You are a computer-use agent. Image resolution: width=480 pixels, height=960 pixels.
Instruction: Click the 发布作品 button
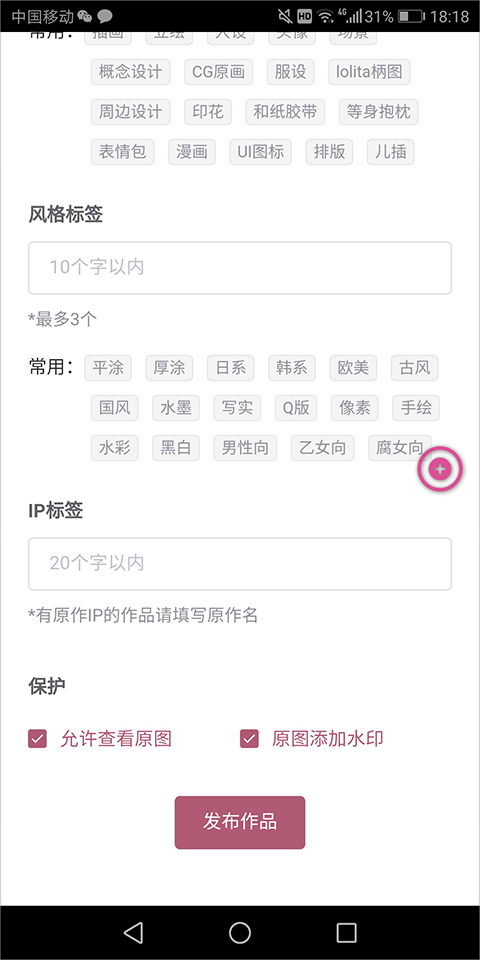coord(240,822)
